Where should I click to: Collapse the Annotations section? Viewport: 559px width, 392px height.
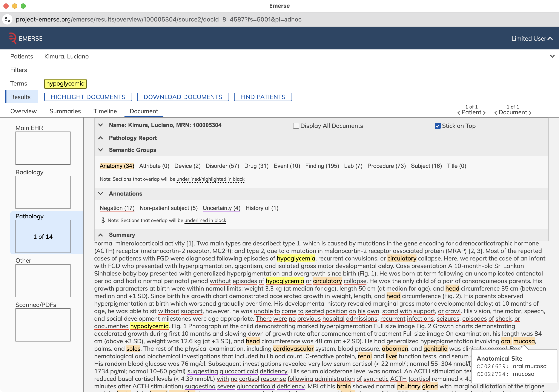coord(101,193)
